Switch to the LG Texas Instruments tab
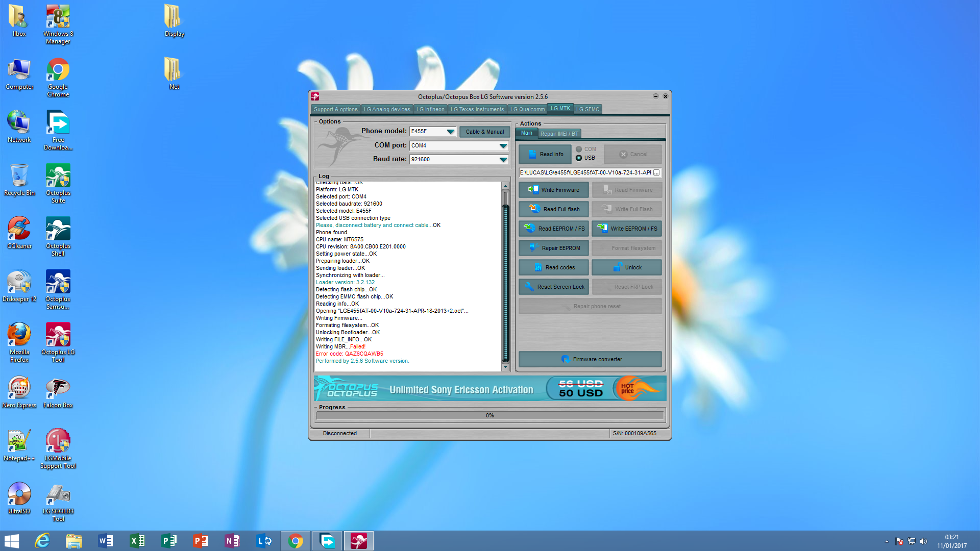The height and width of the screenshot is (551, 980). pyautogui.click(x=477, y=109)
